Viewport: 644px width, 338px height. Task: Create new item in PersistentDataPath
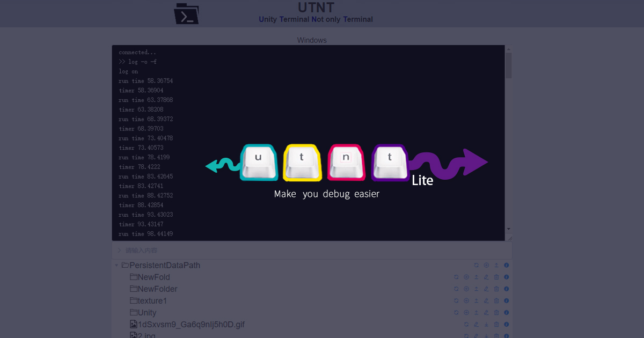486,265
